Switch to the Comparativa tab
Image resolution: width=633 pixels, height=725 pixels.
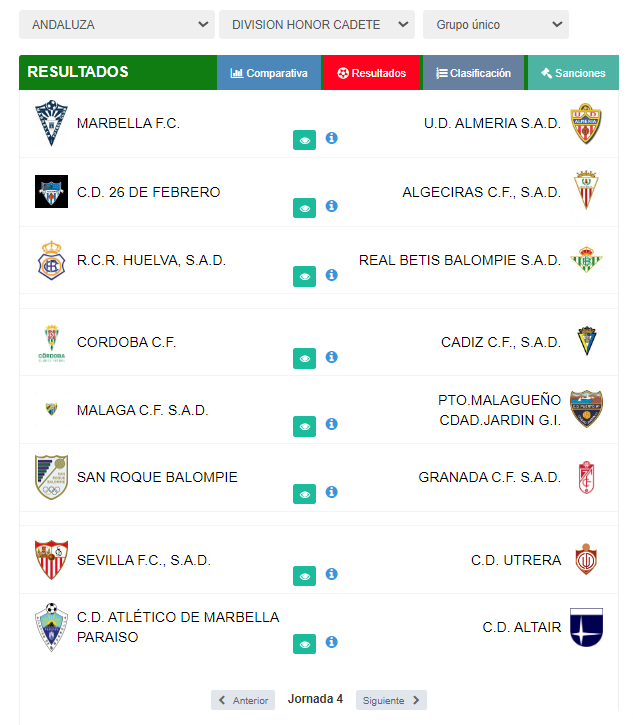(269, 73)
